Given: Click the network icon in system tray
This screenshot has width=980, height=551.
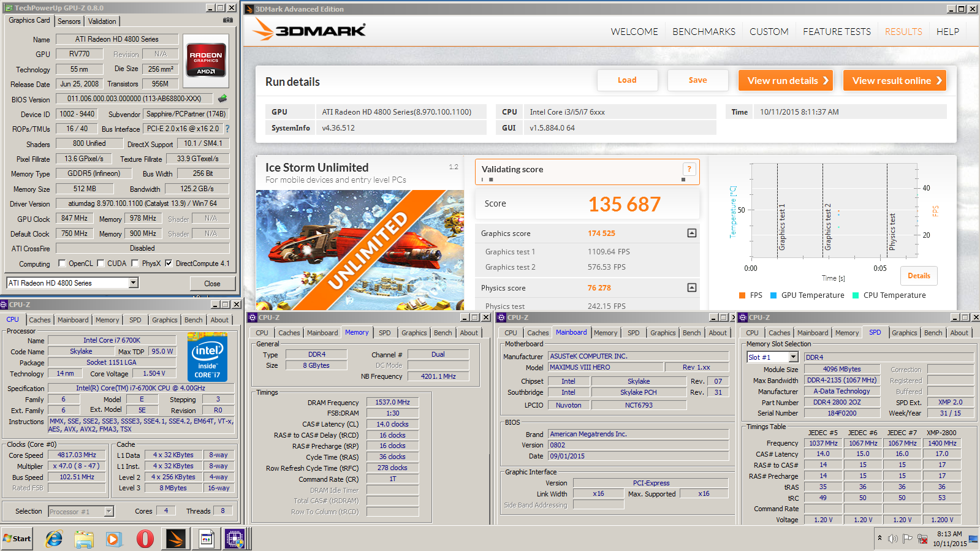Looking at the screenshot, I should 922,539.
